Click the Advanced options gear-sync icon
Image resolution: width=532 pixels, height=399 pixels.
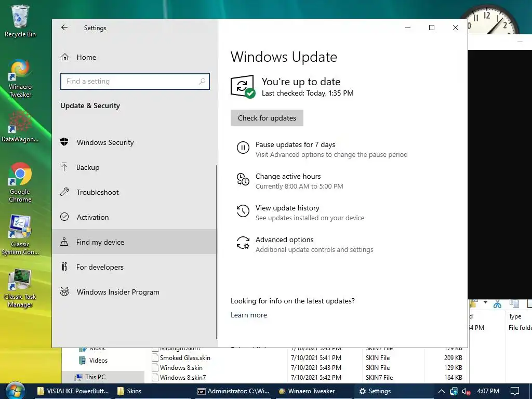pos(243,243)
